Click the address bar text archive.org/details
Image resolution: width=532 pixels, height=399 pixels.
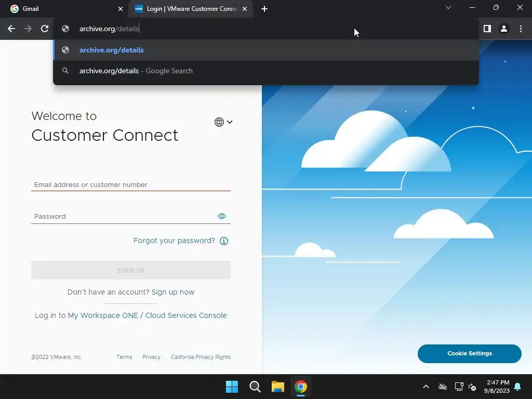(x=109, y=29)
